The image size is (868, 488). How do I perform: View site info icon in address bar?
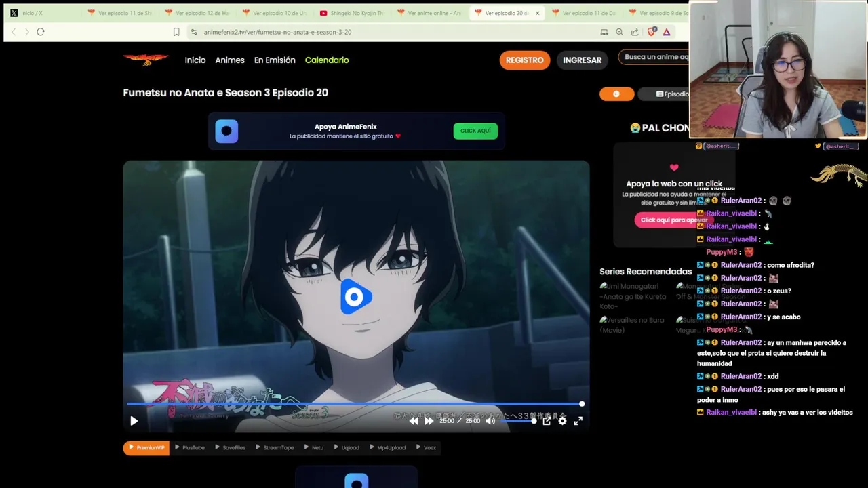point(194,32)
